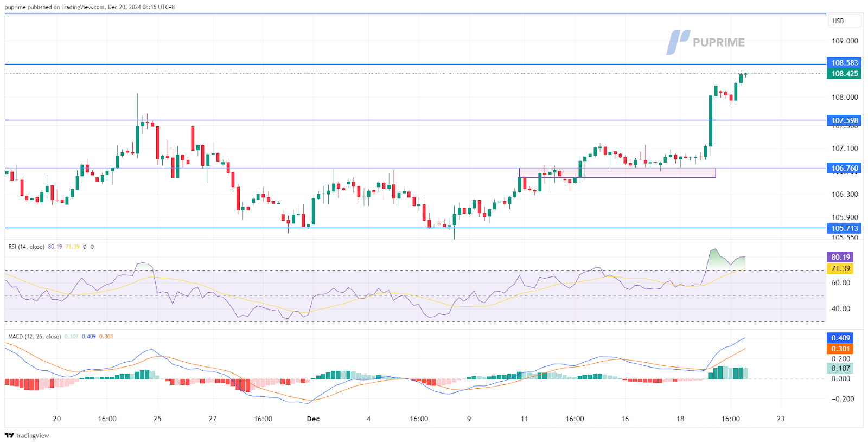
Task: Click the 23 date label on time axis
Action: (x=781, y=419)
